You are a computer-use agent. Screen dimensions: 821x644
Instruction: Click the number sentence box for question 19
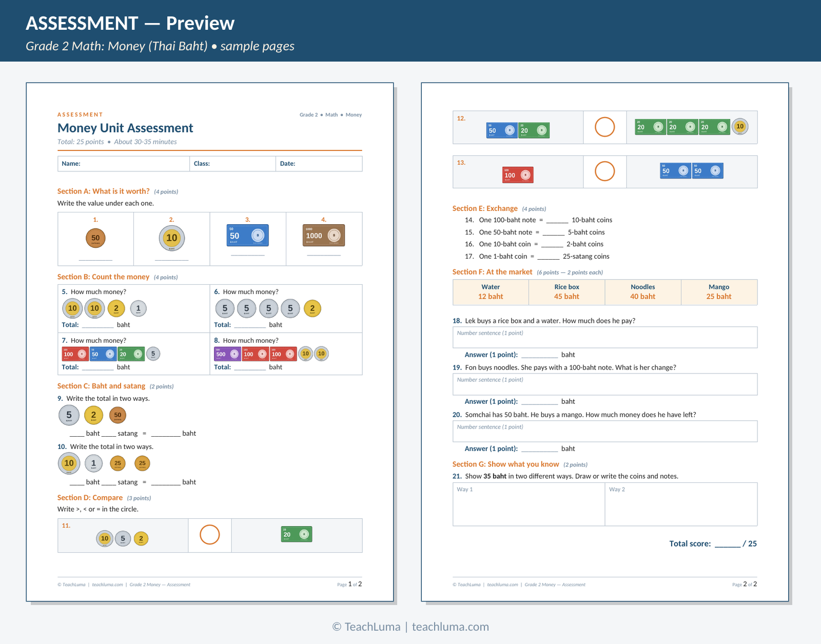(x=605, y=384)
